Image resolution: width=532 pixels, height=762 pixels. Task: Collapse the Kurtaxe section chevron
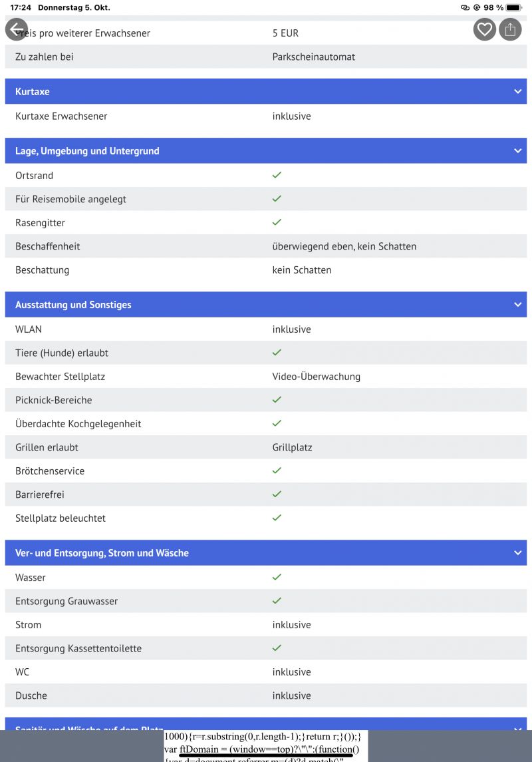[x=518, y=91]
